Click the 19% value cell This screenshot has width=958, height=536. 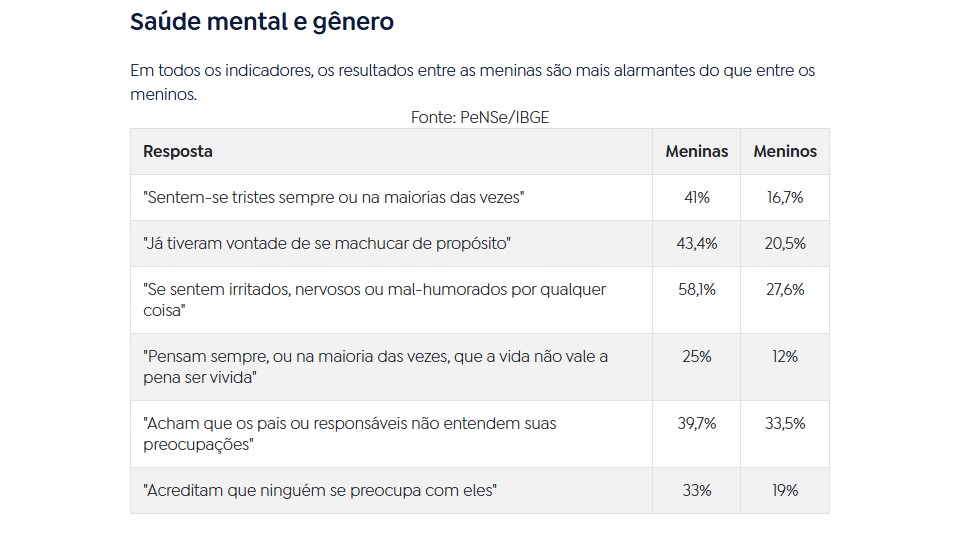784,491
